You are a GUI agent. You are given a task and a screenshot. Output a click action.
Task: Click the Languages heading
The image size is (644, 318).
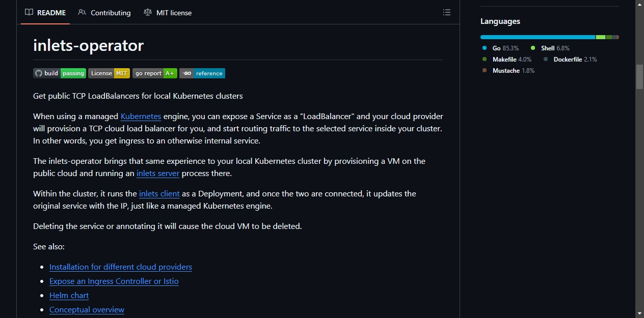(500, 21)
